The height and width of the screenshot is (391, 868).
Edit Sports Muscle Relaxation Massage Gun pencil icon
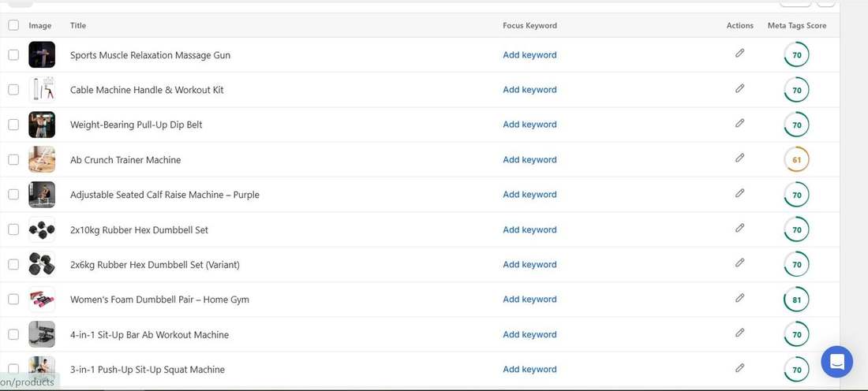pyautogui.click(x=739, y=53)
